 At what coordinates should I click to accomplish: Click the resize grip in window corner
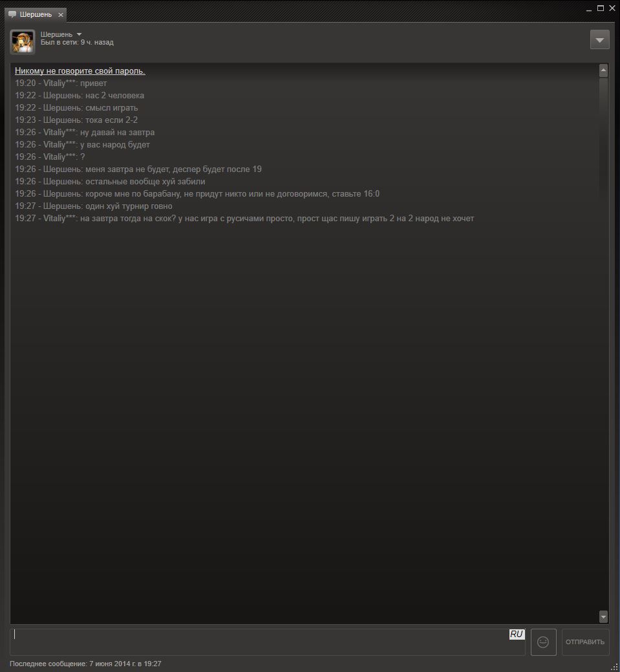click(615, 667)
